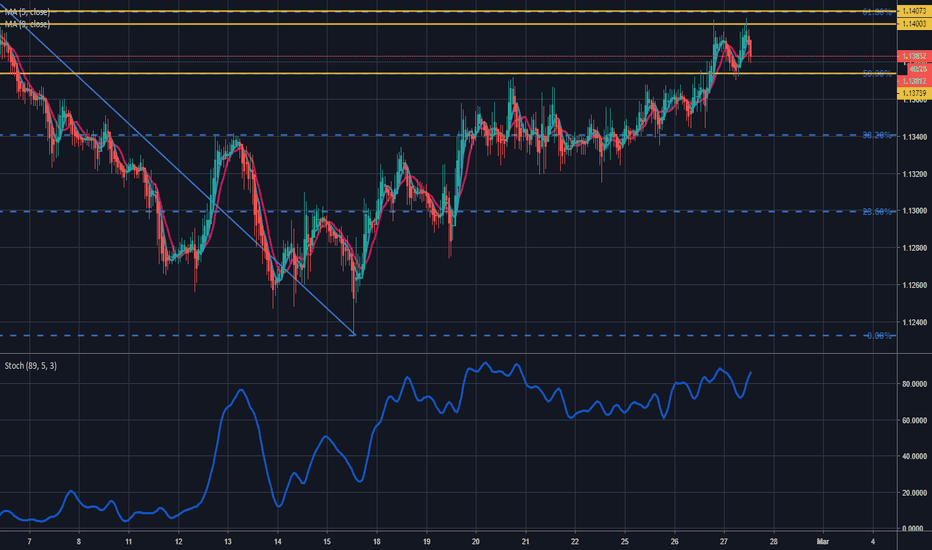The height and width of the screenshot is (550, 932).
Task: Click the 80.0000 stochastic scale value
Action: [x=915, y=384]
